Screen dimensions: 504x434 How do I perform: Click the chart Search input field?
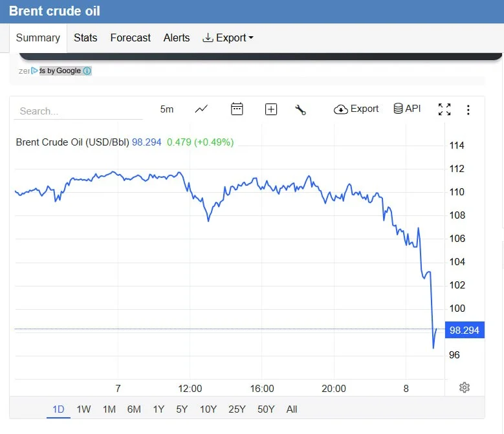pos(78,111)
